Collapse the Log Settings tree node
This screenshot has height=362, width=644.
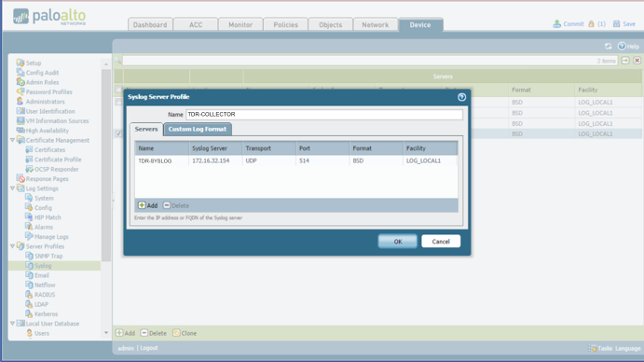point(12,188)
